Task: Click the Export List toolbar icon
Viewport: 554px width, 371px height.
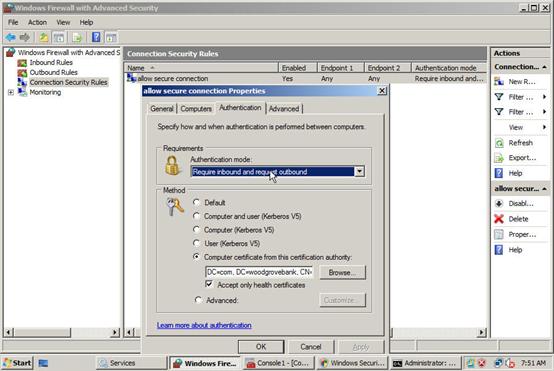Action: (x=77, y=37)
